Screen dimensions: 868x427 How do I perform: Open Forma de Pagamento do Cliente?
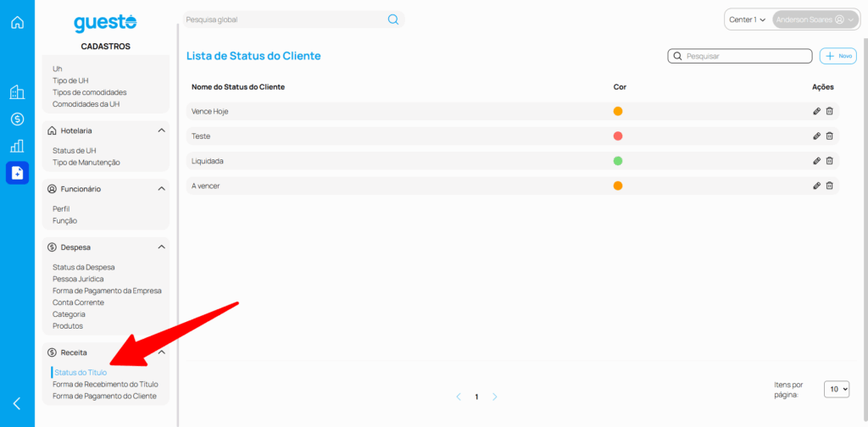point(104,396)
